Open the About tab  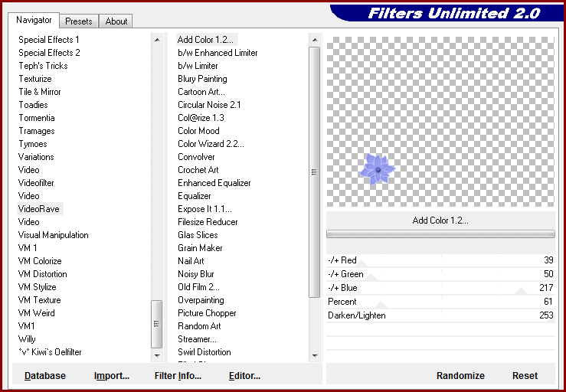116,21
